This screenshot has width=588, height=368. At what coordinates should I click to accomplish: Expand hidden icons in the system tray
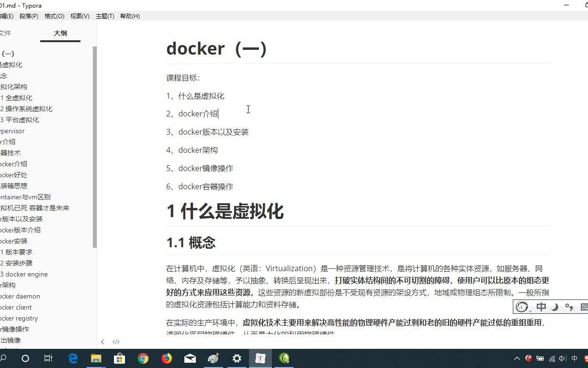click(517, 358)
